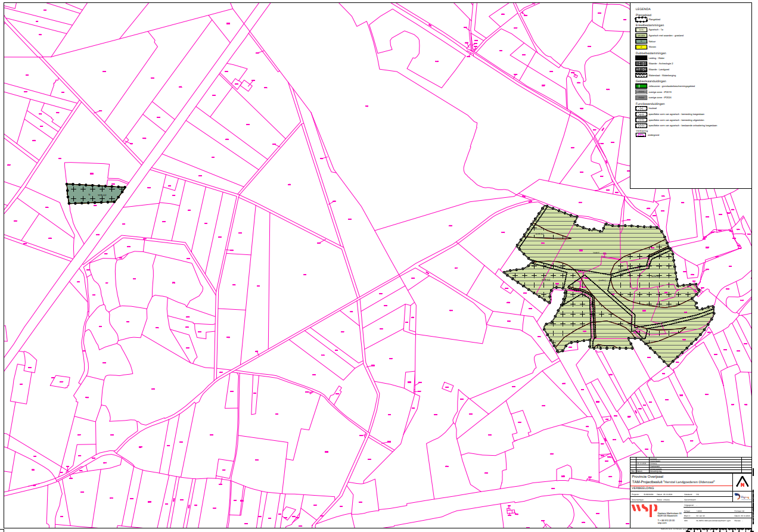The height and width of the screenshot is (532, 758).
Task: Click the overige zone - IP2019 legend symbol
Action: coord(641,92)
